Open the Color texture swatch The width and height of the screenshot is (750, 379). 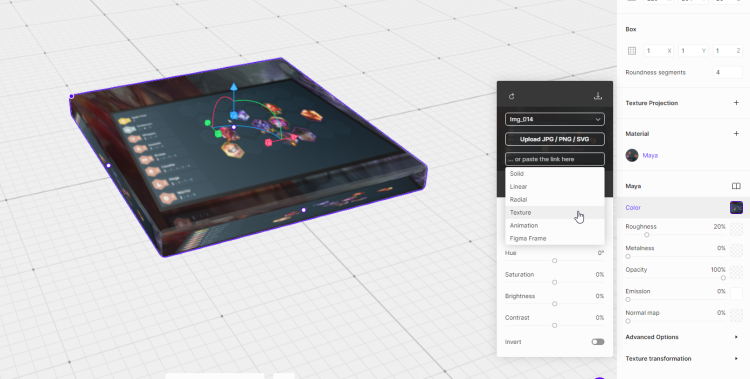tap(736, 207)
